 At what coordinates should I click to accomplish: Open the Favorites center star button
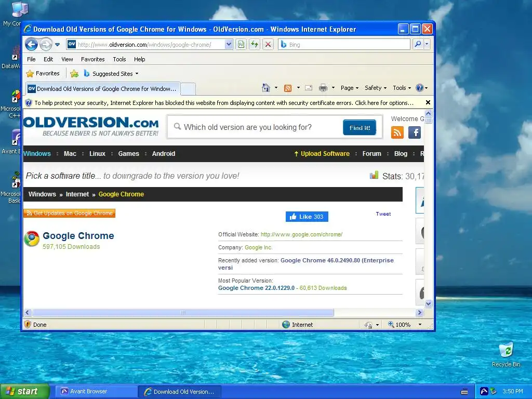(x=43, y=73)
